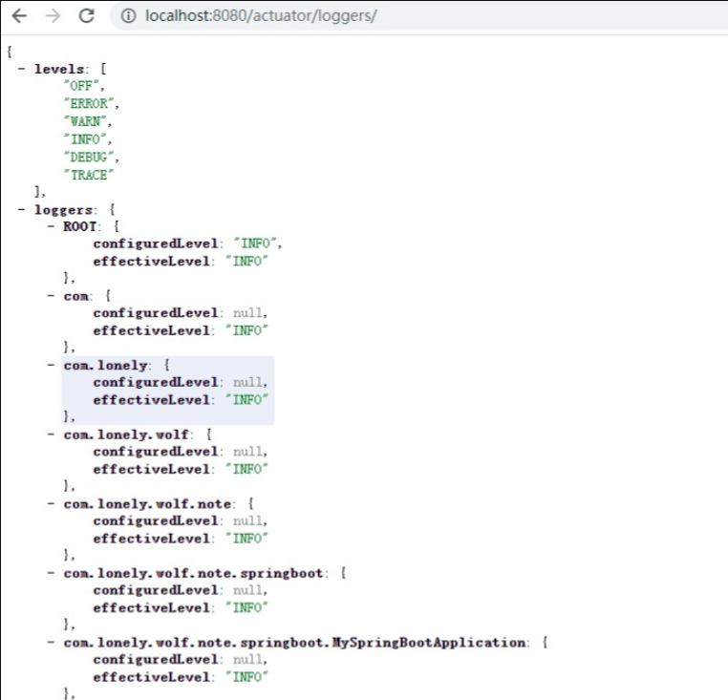The height and width of the screenshot is (700, 728).
Task: Collapse the levels array
Action: point(22,69)
